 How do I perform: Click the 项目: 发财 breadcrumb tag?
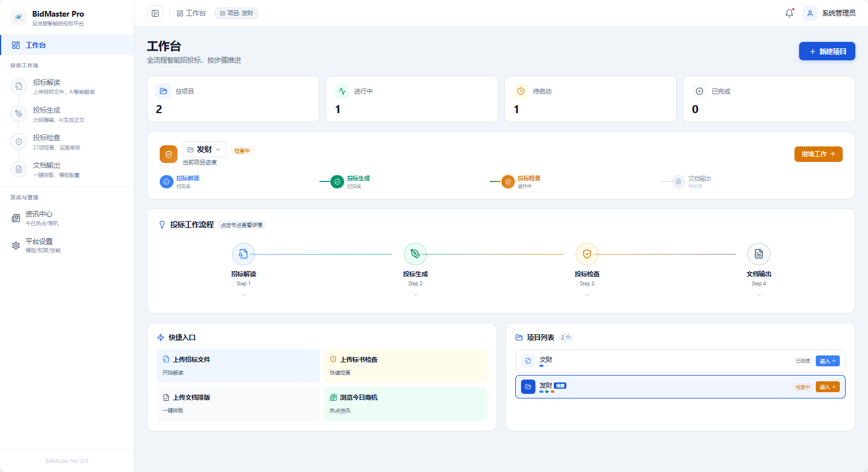(236, 13)
